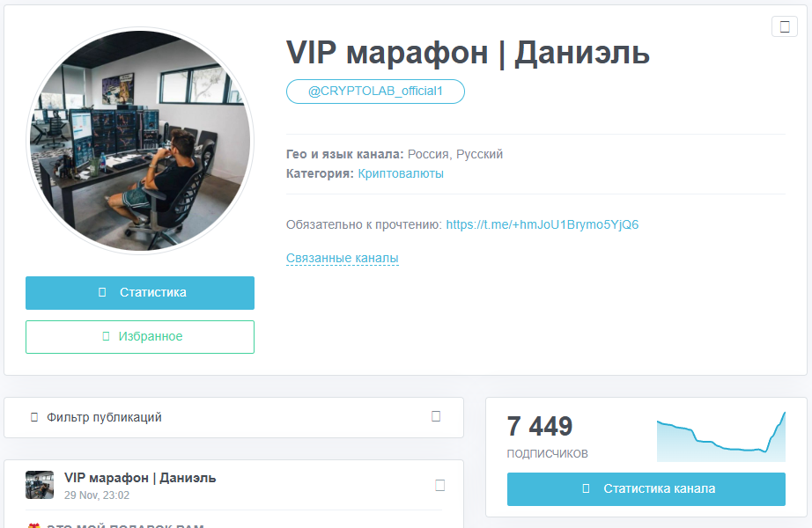Screen dimensions: 812x528
Task: Click the Статистика канала button
Action: point(646,489)
